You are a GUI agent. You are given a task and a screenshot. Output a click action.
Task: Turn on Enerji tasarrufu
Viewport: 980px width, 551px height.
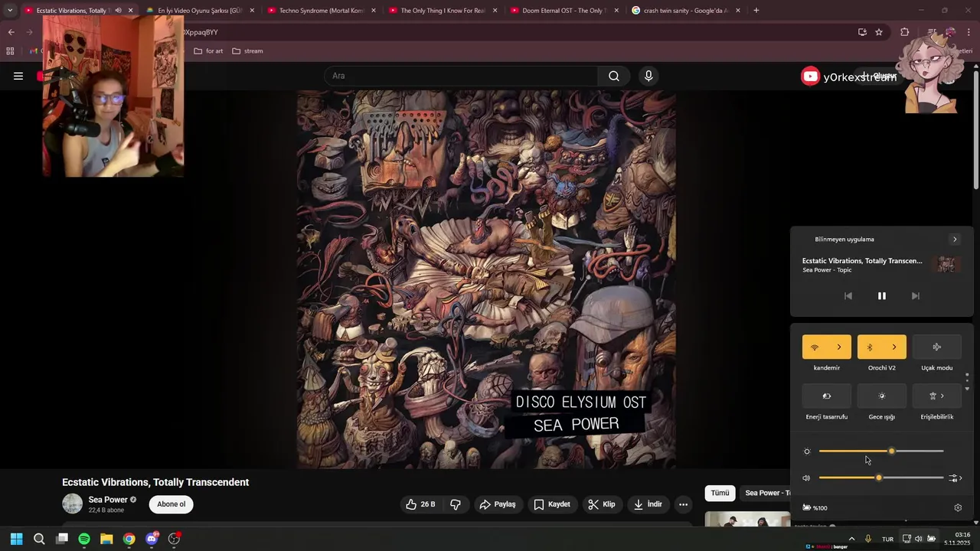point(826,396)
